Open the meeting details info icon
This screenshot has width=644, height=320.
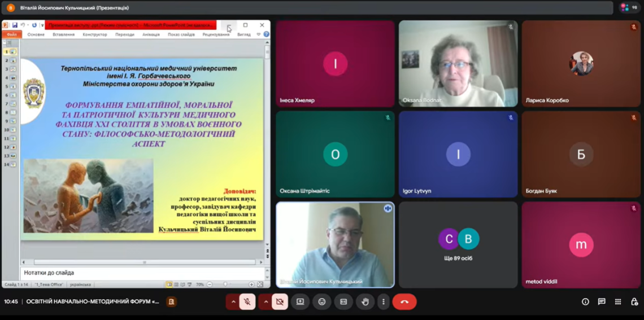(x=585, y=302)
